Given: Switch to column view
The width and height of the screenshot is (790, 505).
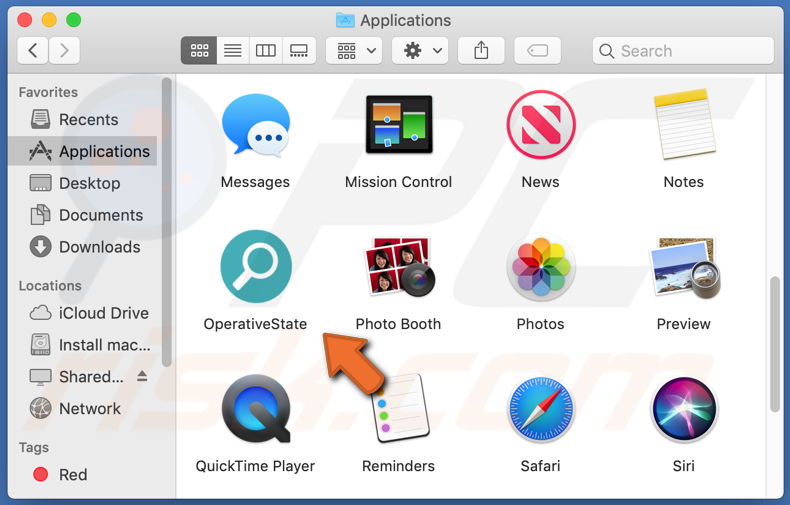Looking at the screenshot, I should 266,50.
